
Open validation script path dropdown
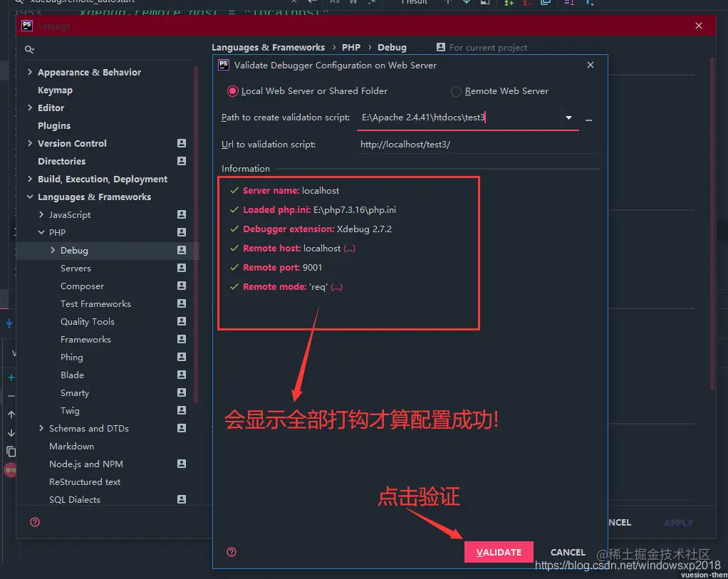click(568, 118)
